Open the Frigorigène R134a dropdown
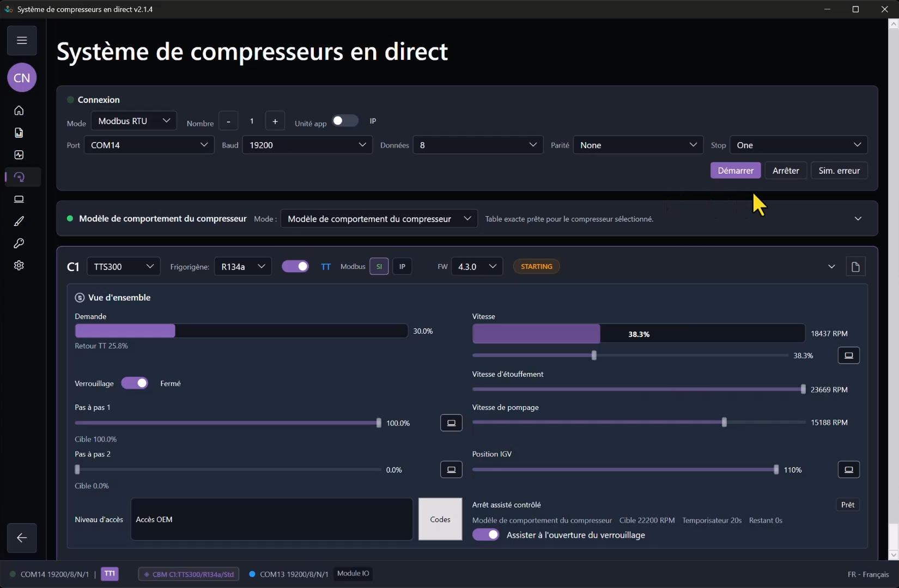Screen dimensions: 899x588 [x=242, y=266]
